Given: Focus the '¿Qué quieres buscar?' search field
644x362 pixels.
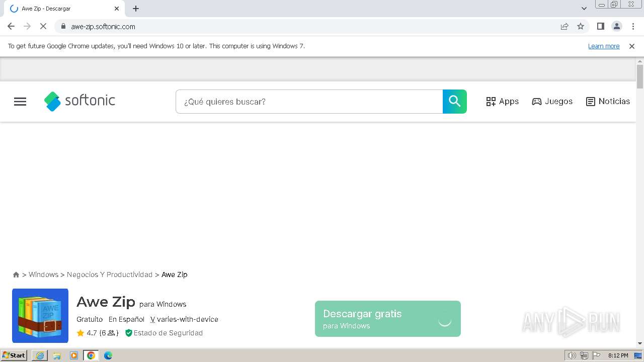Looking at the screenshot, I should (309, 102).
